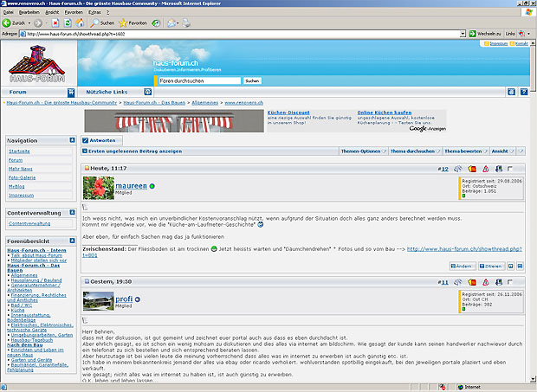This screenshot has height=392, width=537.
Task: Report post #12 via the warning triangle icon
Action: point(486,169)
